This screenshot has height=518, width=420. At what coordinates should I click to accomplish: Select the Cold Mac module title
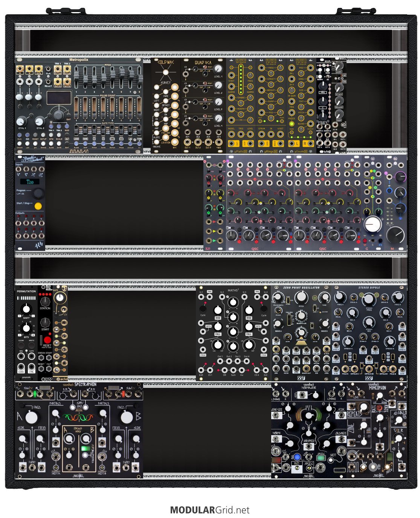point(165,62)
